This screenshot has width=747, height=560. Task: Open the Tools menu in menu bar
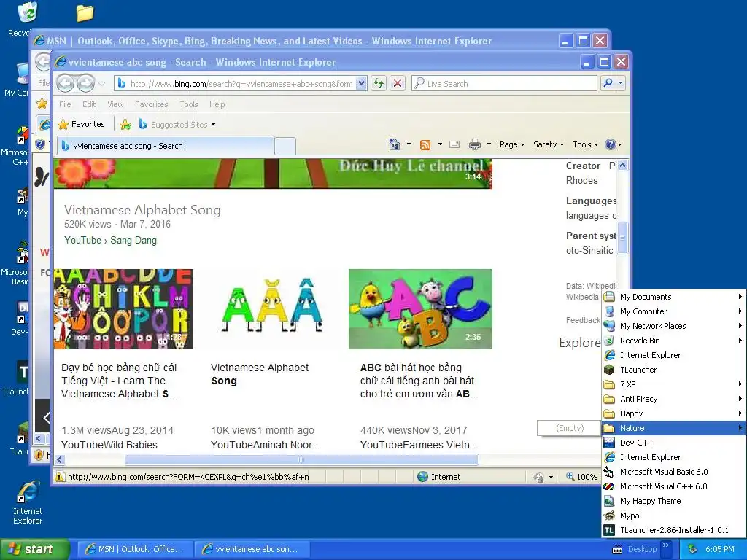point(189,104)
